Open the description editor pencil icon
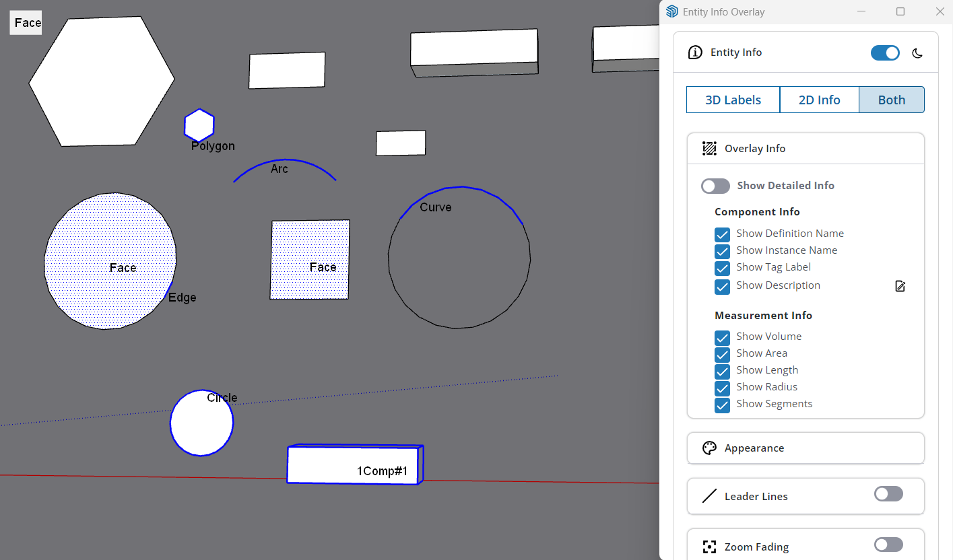953x560 pixels. pos(900,286)
